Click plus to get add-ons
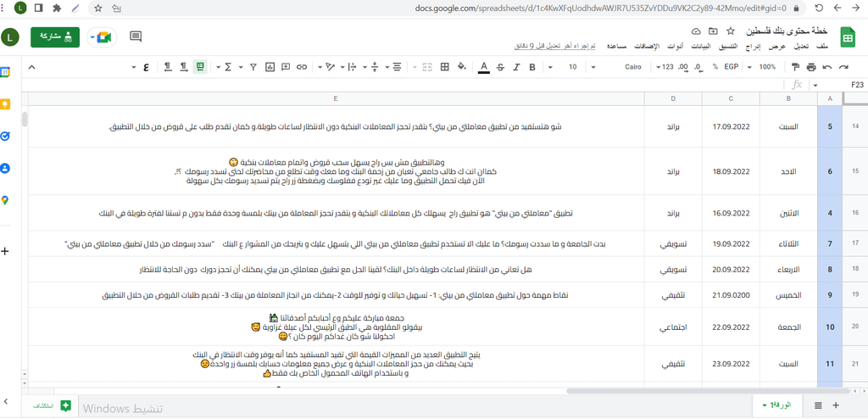This screenshot has height=419, width=868. pos(5,251)
